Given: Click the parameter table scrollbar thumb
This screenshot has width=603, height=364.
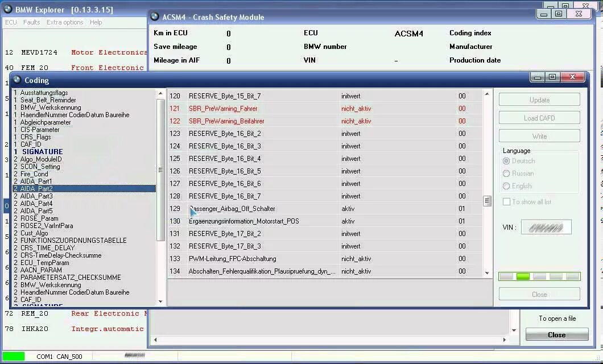Looking at the screenshot, I should [x=487, y=201].
